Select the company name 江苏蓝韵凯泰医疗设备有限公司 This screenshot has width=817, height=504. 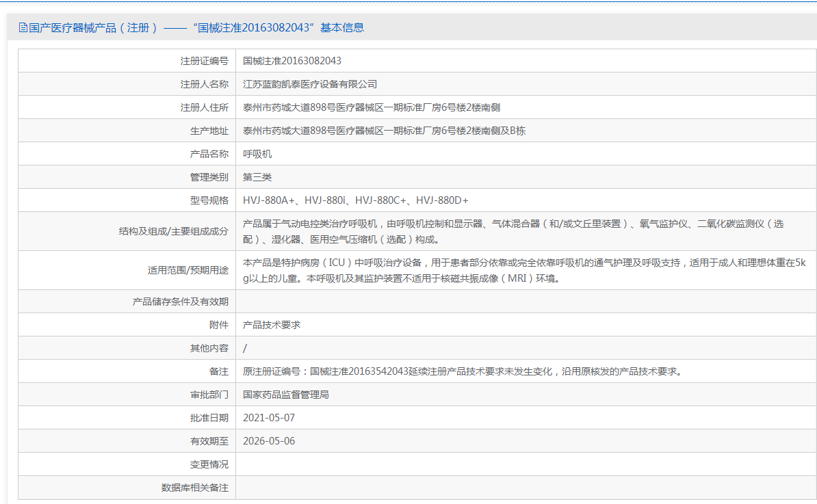tap(310, 84)
